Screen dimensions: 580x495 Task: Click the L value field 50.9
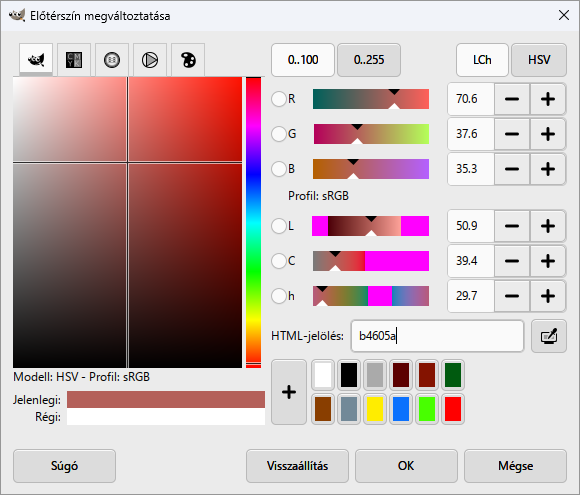click(471, 226)
